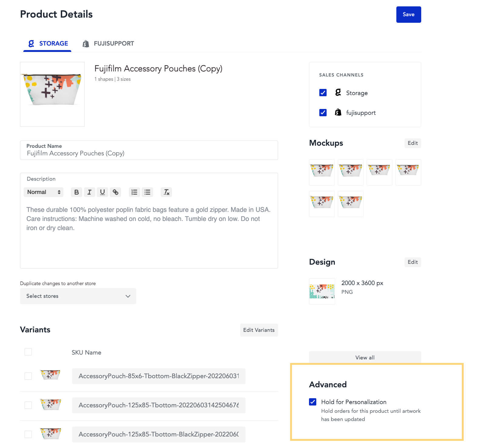Open Edit Variants
Screen dimensions: 504x448
point(259,330)
